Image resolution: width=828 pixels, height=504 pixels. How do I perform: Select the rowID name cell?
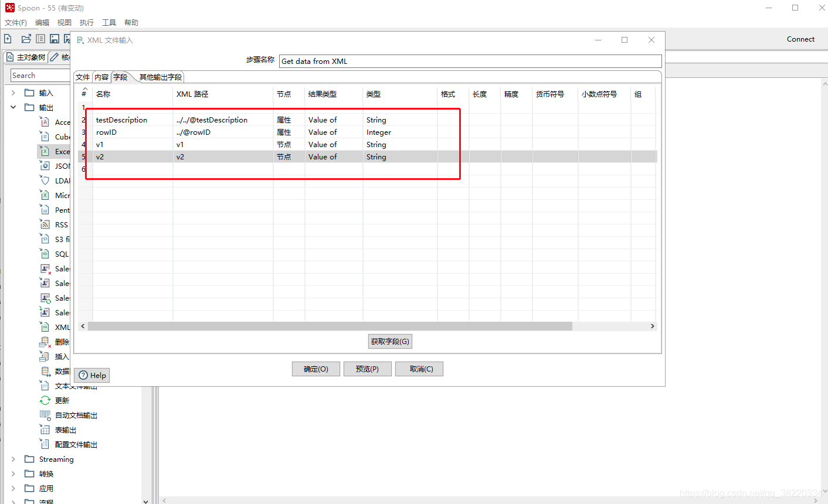click(x=133, y=132)
